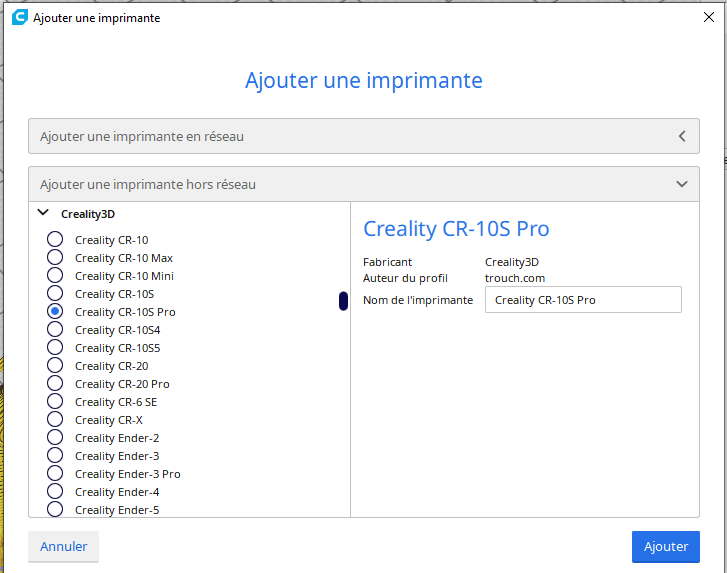The width and height of the screenshot is (727, 573).
Task: Choose the Creality Ender-2 printer
Action: point(55,438)
